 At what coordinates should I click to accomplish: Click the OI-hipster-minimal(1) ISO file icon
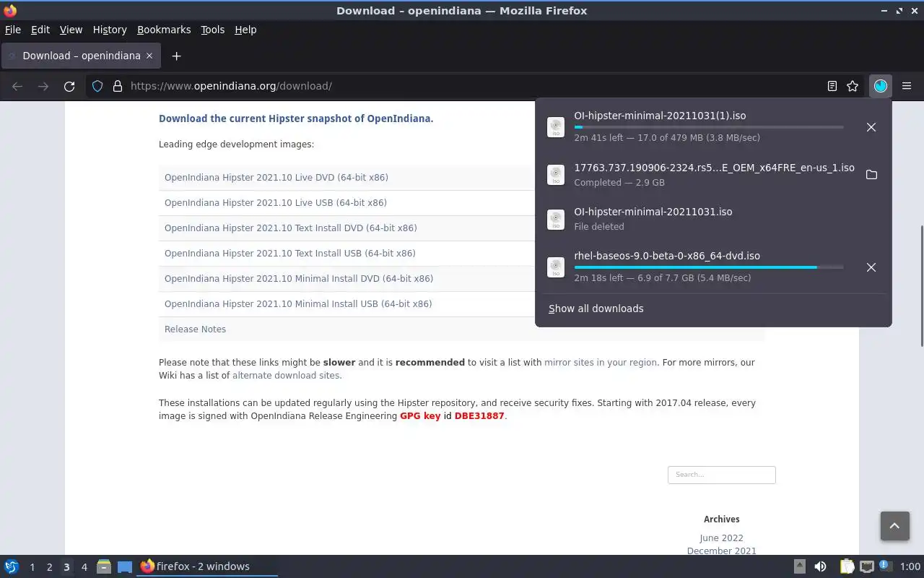(x=556, y=127)
